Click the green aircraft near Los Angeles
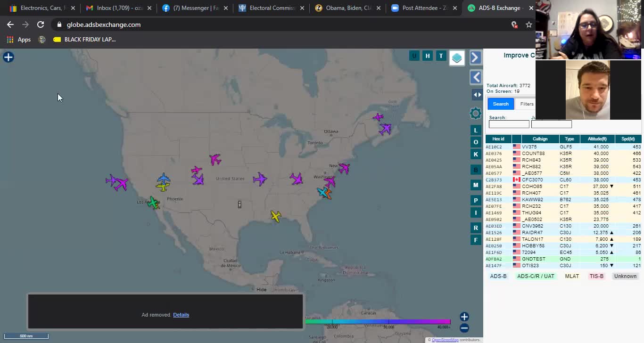The width and height of the screenshot is (644, 343). (x=153, y=202)
